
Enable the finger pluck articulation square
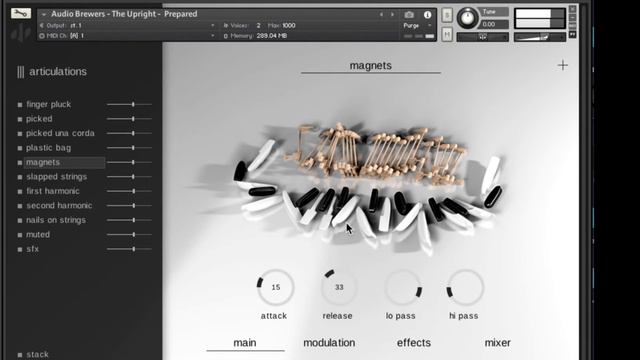pos(20,105)
